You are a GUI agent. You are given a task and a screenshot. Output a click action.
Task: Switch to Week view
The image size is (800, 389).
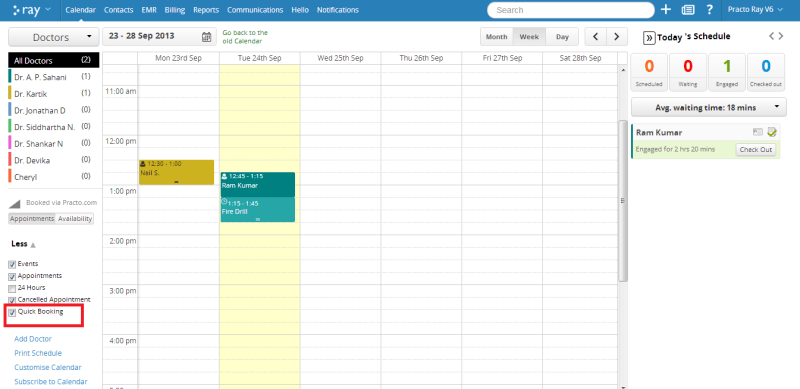coord(529,37)
